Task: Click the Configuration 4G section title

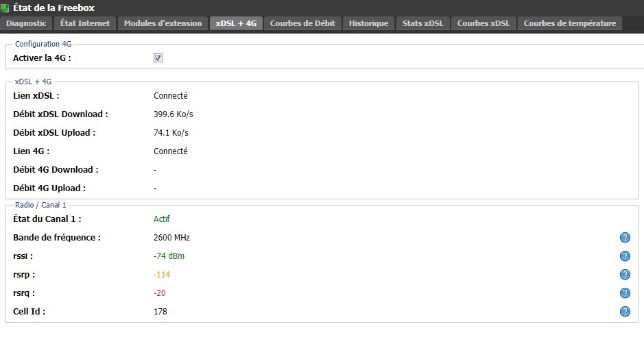Action: tap(43, 44)
